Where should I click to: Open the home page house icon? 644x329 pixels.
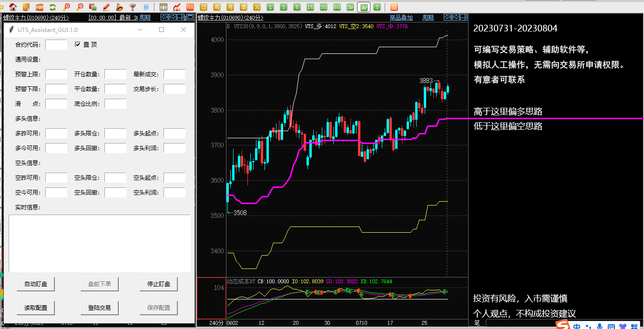(x=13, y=7)
